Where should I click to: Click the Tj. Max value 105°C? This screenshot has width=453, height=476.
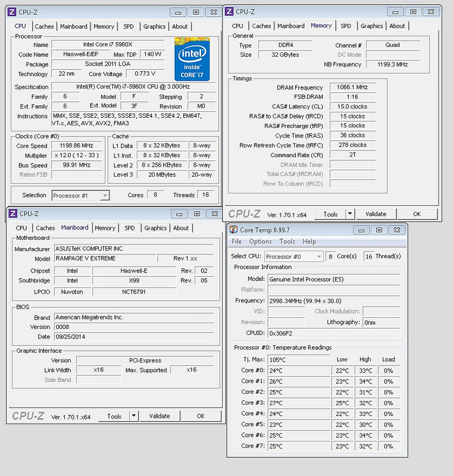299,360
